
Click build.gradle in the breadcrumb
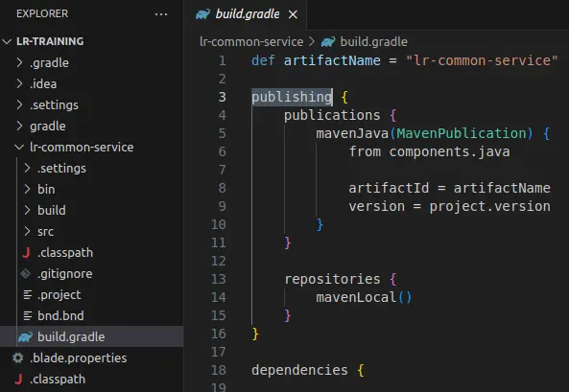click(374, 42)
